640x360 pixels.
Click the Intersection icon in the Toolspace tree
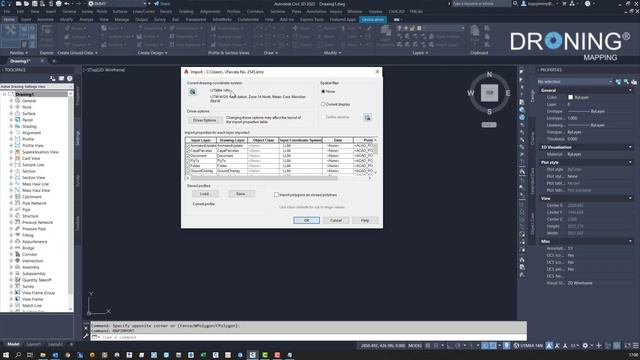pos(18,260)
